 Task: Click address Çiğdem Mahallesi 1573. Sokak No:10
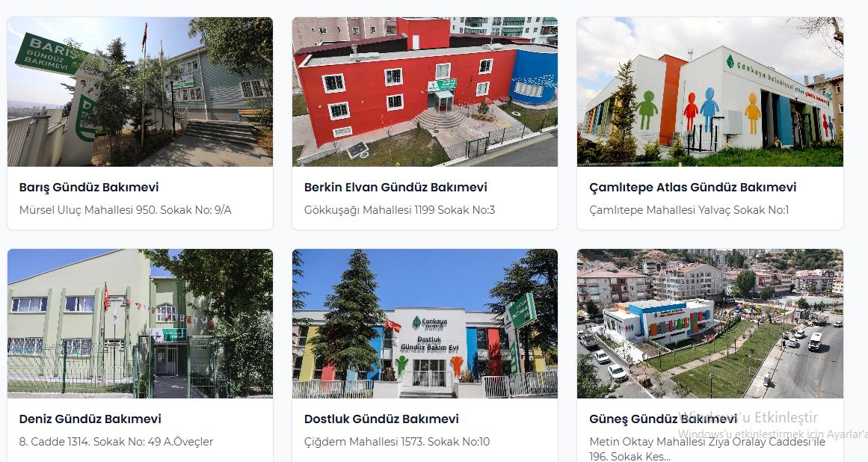click(397, 442)
